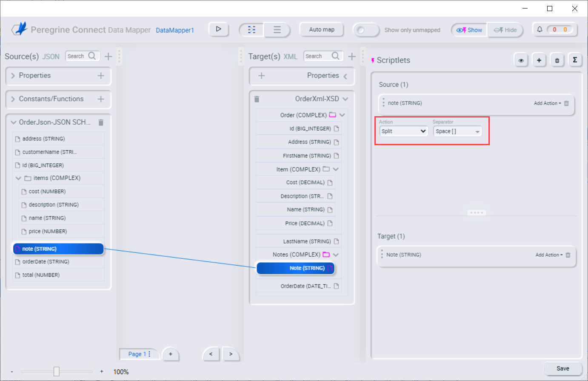The width and height of the screenshot is (588, 381).
Task: Click the Save button
Action: click(563, 368)
